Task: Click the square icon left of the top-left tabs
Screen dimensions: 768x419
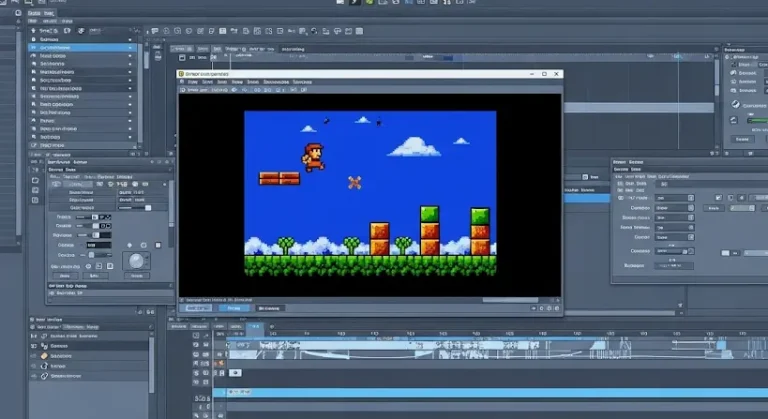Action: [x=18, y=13]
